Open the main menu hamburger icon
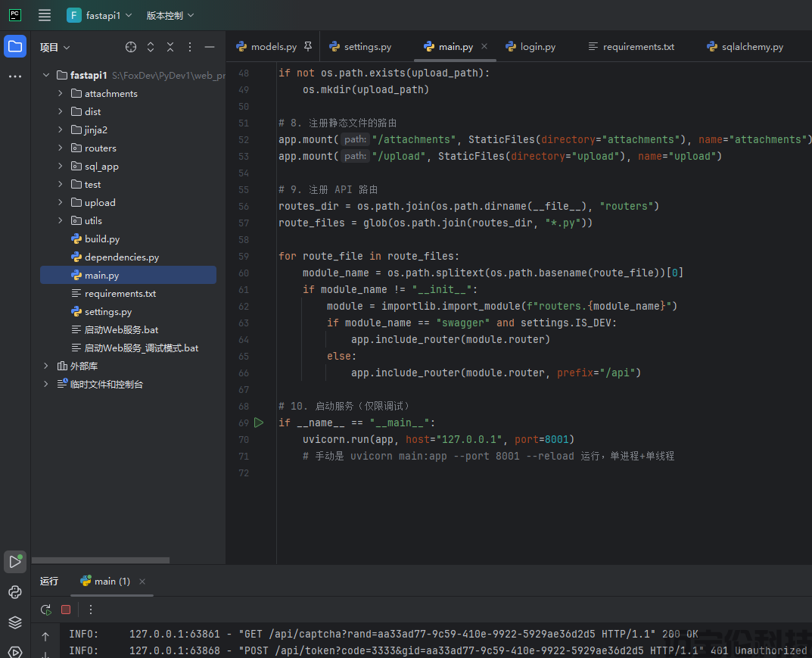This screenshot has width=812, height=658. coord(45,15)
